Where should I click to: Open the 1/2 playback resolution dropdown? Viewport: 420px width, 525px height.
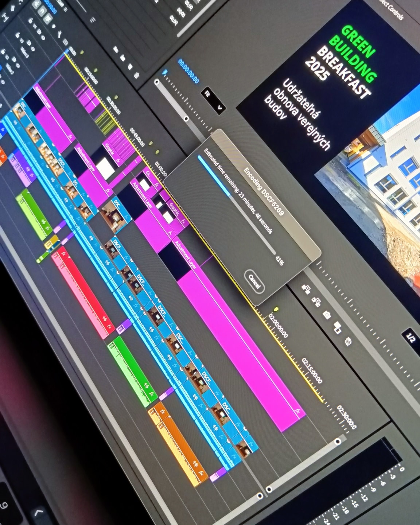pos(411,338)
